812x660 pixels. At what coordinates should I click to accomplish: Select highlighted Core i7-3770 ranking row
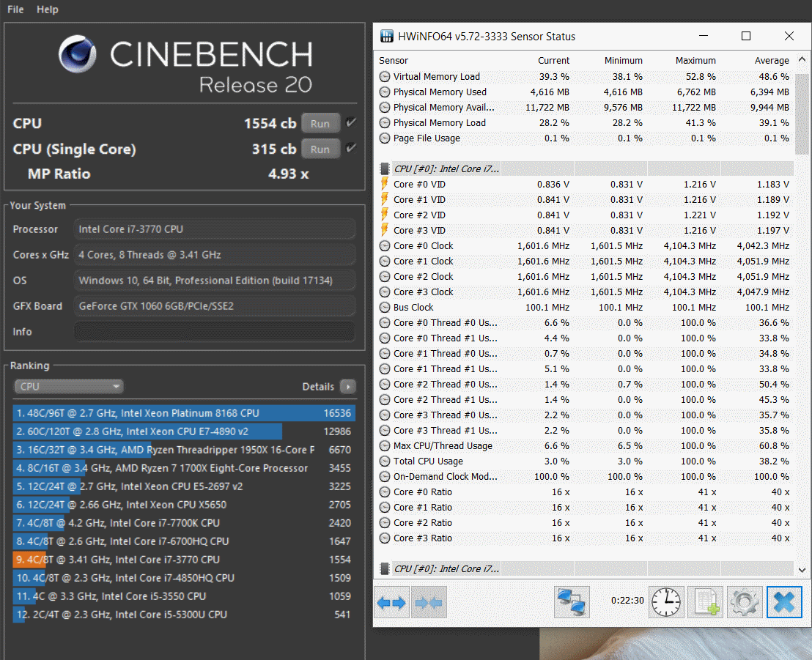coord(184,560)
